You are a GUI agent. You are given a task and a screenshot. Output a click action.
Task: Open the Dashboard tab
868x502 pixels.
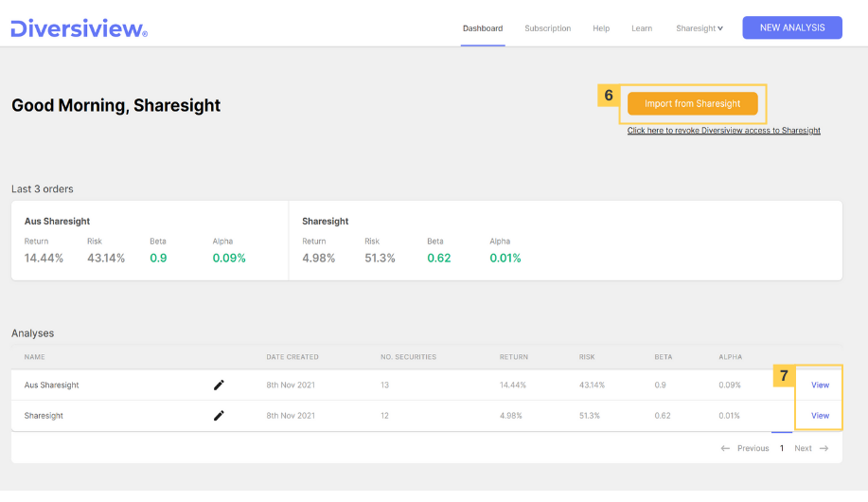click(483, 28)
